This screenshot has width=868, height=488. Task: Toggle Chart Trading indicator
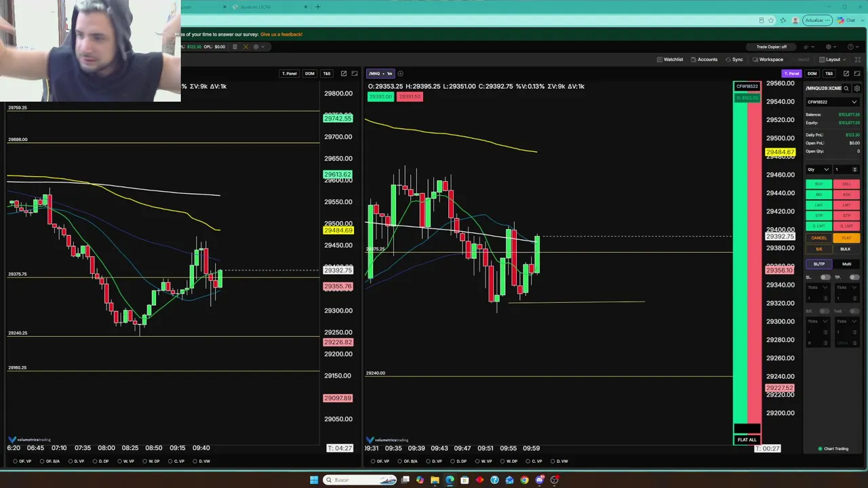click(833, 449)
